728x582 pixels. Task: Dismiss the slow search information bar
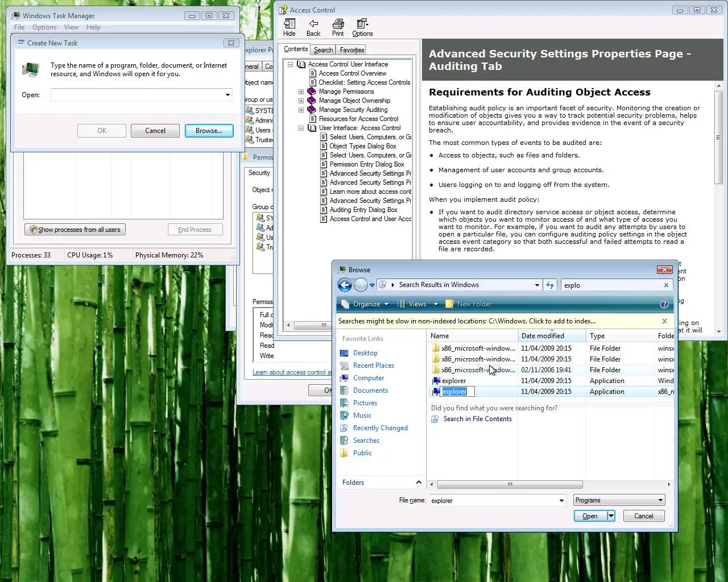(664, 321)
